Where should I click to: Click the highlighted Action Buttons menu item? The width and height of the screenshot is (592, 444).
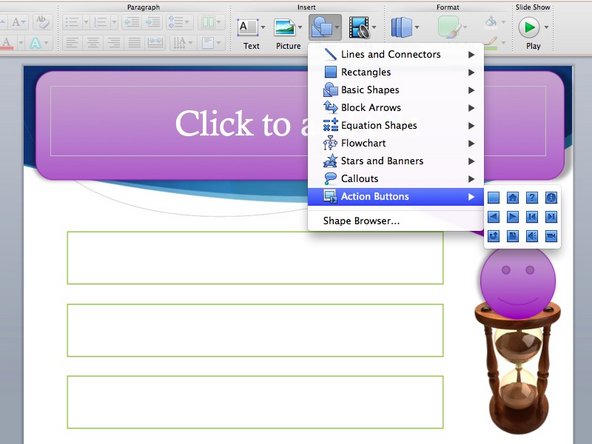[396, 197]
